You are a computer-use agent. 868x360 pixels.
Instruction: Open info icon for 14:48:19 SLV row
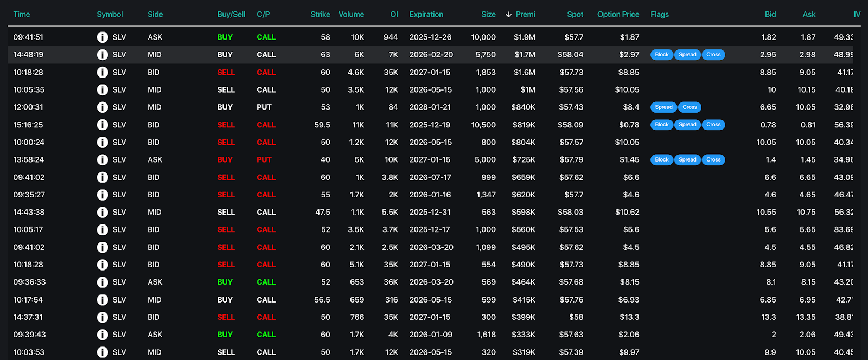point(102,55)
